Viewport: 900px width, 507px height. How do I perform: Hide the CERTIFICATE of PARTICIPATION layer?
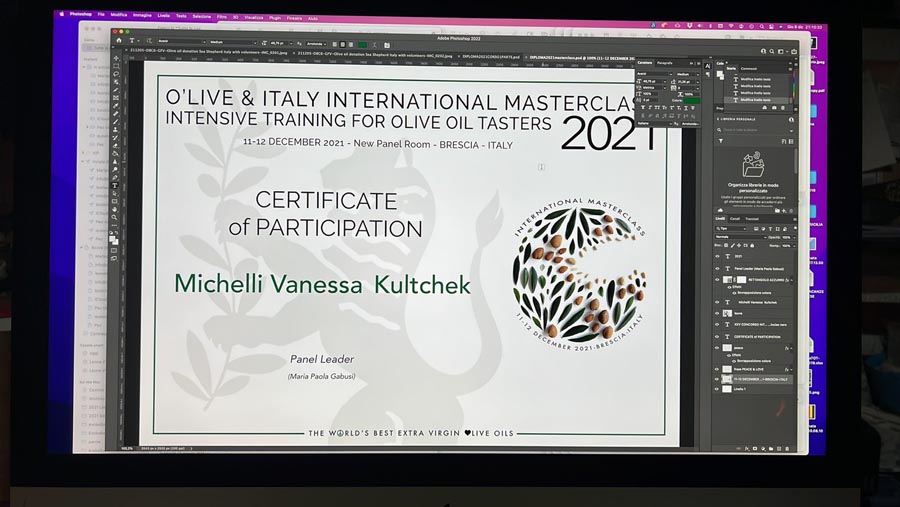pyautogui.click(x=717, y=336)
